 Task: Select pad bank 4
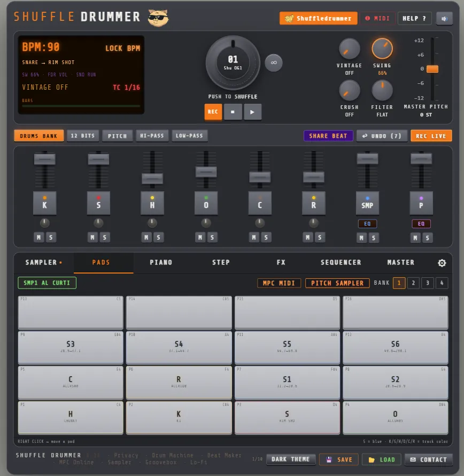pyautogui.click(x=442, y=283)
